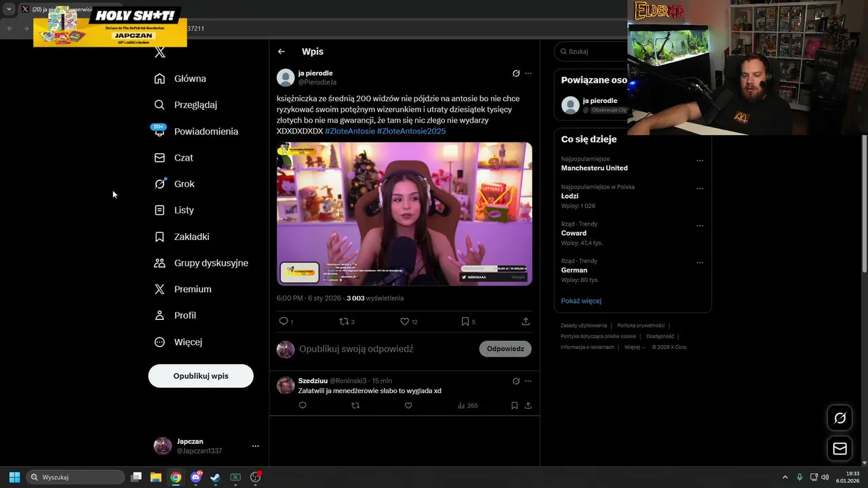Open more options for Manchesteru United trend
Image resolution: width=868 pixels, height=488 pixels.
pos(700,161)
